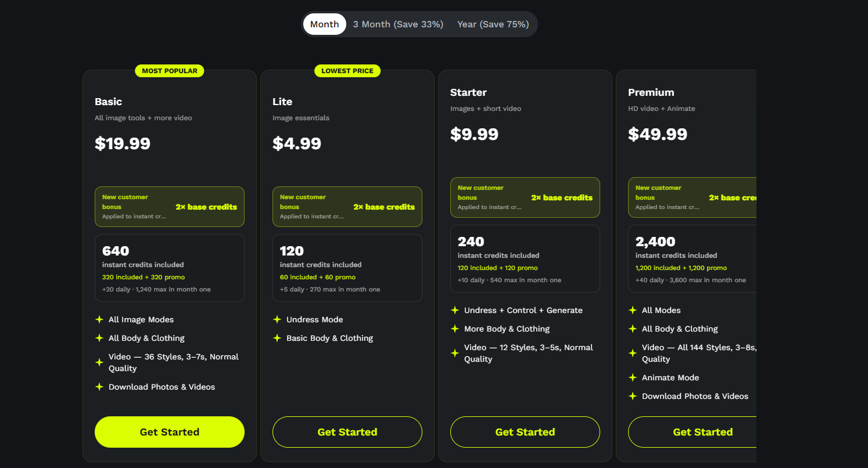Click the $49.99 Premium price
The height and width of the screenshot is (468, 868).
tap(658, 134)
